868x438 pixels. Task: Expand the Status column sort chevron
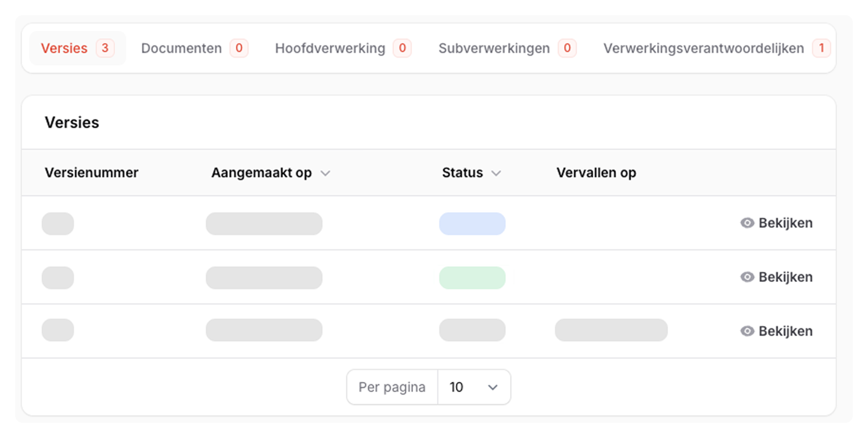point(496,173)
